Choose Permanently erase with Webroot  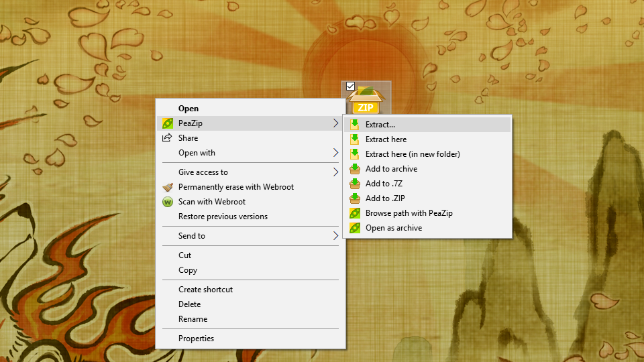[250, 187]
